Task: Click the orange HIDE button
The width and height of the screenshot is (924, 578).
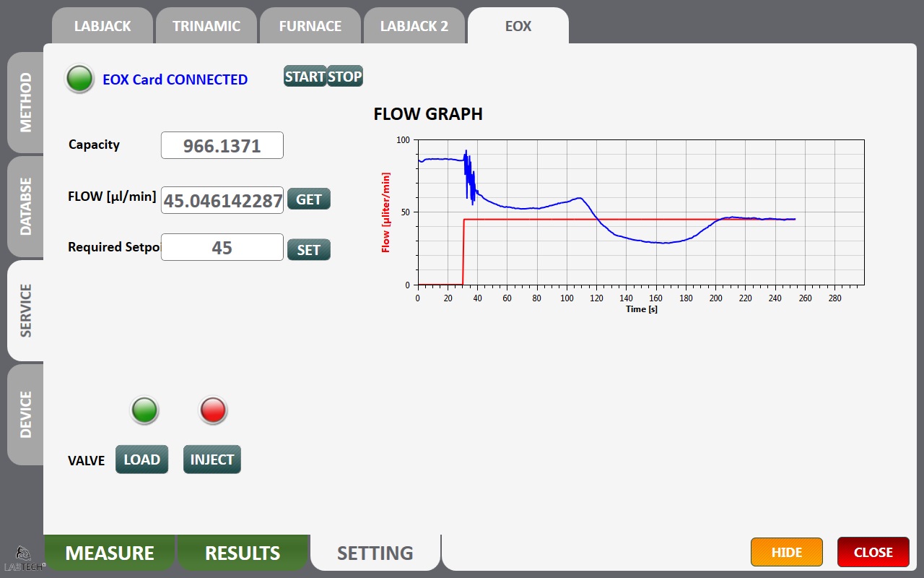Action: point(787,552)
